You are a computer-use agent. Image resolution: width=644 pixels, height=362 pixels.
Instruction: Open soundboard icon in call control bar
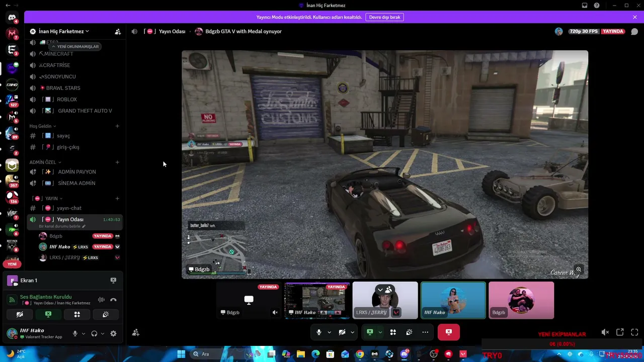tap(409, 332)
